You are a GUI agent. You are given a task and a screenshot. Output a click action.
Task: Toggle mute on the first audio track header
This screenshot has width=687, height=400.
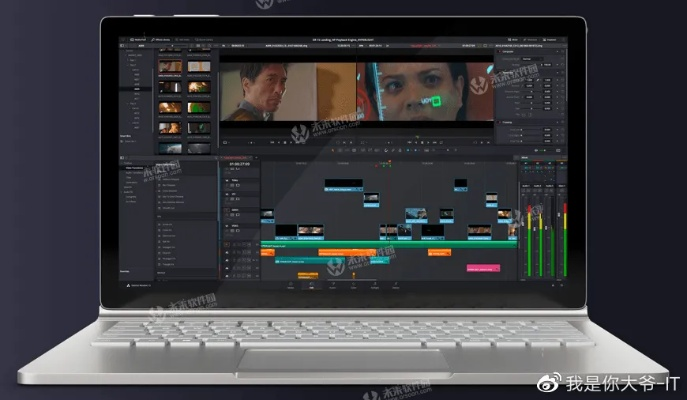[246, 243]
